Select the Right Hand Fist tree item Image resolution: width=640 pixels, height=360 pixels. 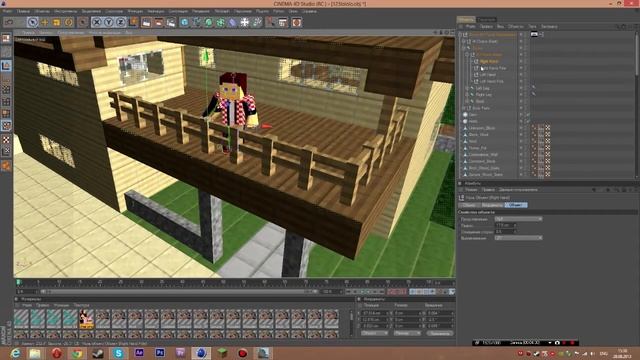click(494, 68)
